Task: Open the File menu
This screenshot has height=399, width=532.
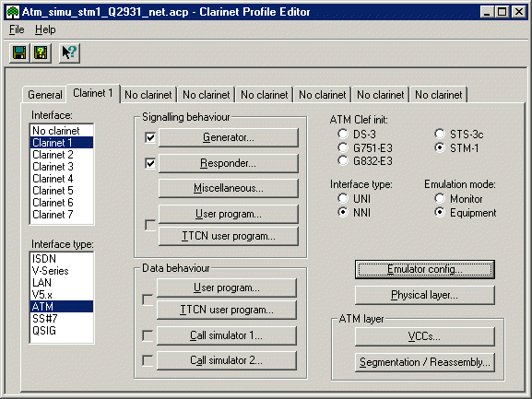Action: (17, 29)
